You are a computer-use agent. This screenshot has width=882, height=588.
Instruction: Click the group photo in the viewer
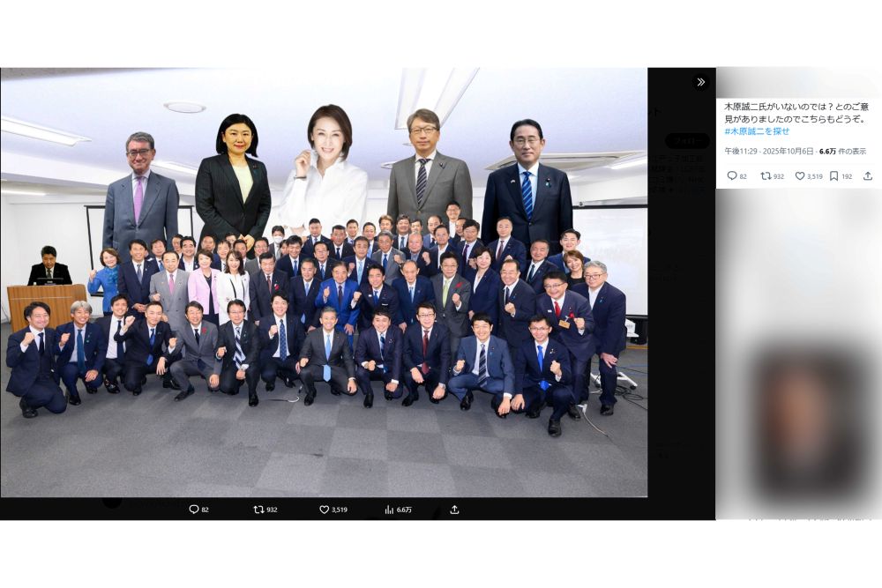click(324, 282)
